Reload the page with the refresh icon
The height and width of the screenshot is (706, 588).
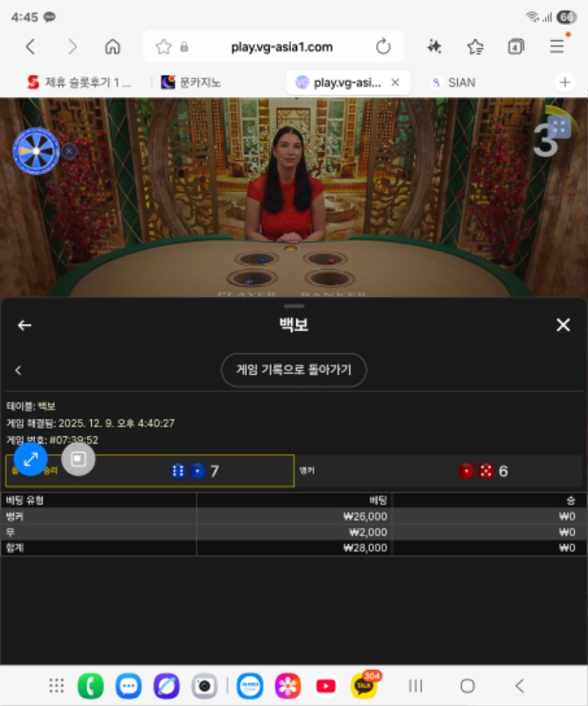[x=384, y=46]
